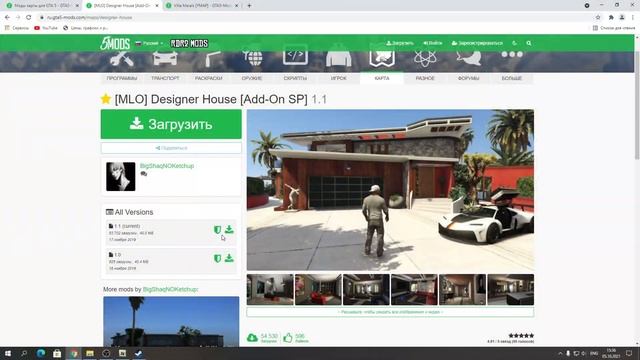Click header Upload link
The image size is (640, 360).
click(400, 43)
